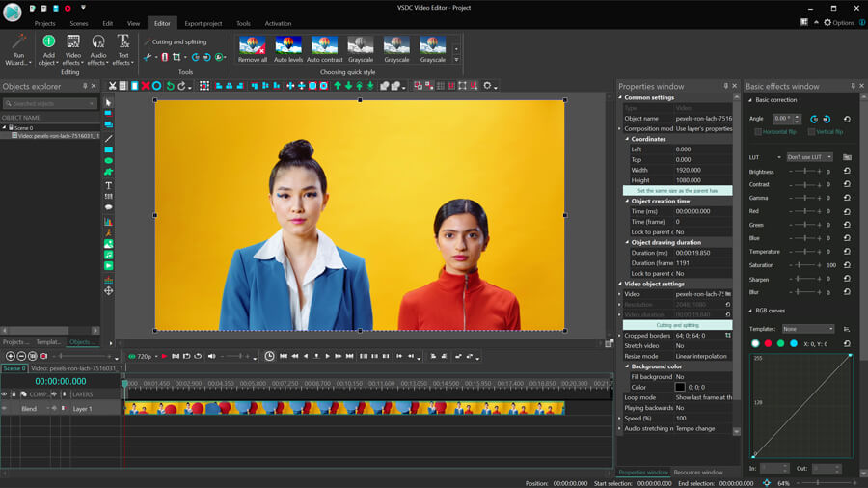Click Cutting and splitting in Tools ribbon
This screenshot has height=488, width=868.
pyautogui.click(x=175, y=41)
